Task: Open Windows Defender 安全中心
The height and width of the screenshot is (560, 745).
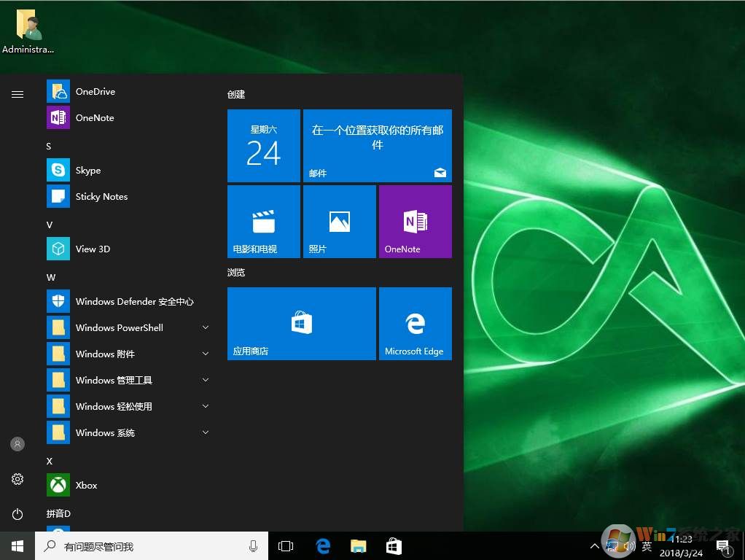Action: coord(134,302)
